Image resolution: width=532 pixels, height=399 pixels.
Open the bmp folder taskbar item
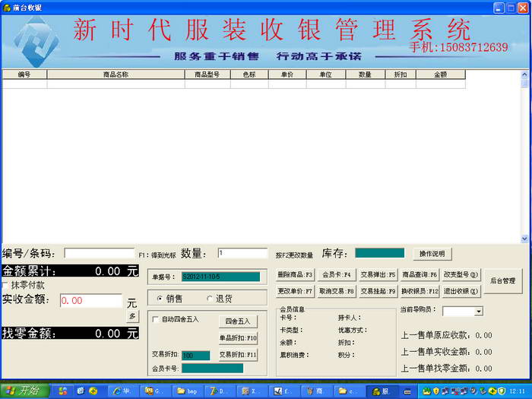(188, 391)
